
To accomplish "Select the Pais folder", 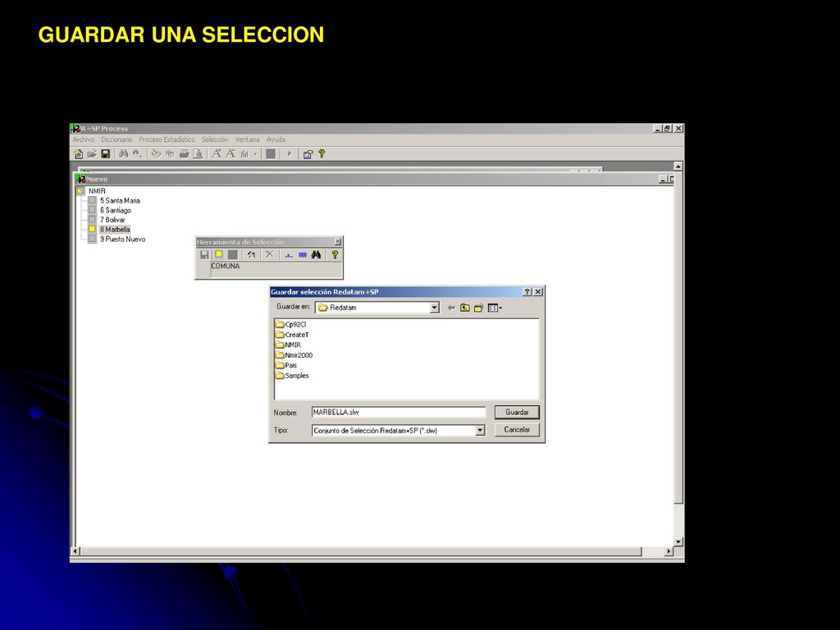I will tap(286, 365).
